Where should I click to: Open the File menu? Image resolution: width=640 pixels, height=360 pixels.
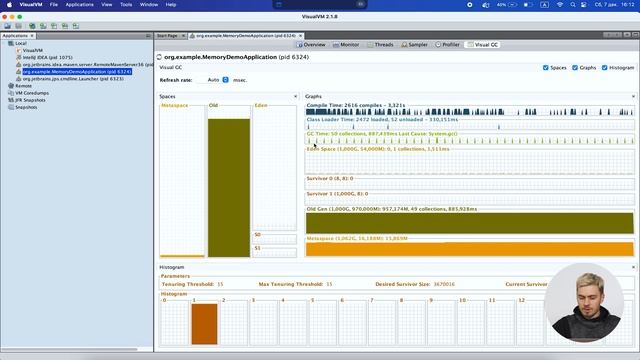tap(53, 4)
